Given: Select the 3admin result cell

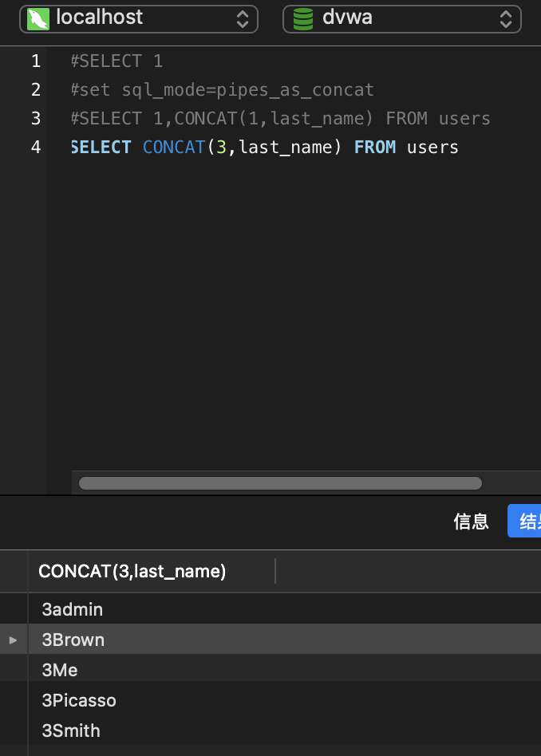Looking at the screenshot, I should coord(73,609).
